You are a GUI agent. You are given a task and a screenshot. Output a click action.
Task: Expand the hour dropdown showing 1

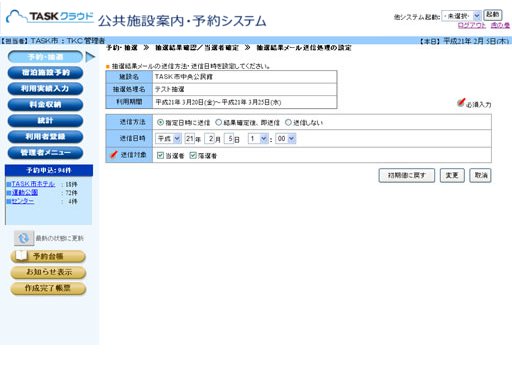pos(258,139)
